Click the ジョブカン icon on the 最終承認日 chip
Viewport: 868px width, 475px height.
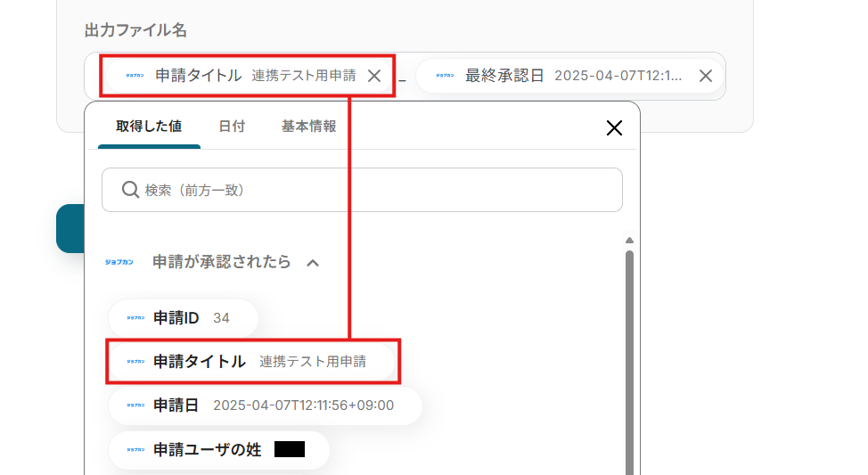(x=445, y=75)
